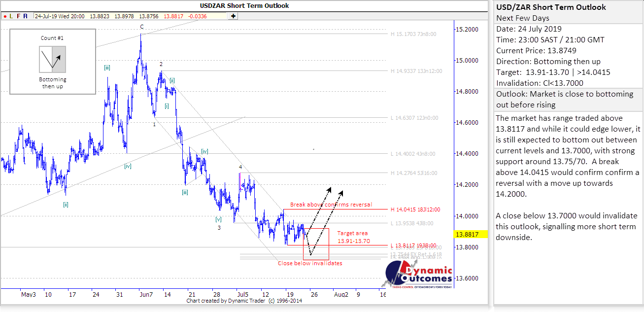The image size is (644, 312).
Task: Click the F button in chart toolbar
Action: [x=18, y=16]
